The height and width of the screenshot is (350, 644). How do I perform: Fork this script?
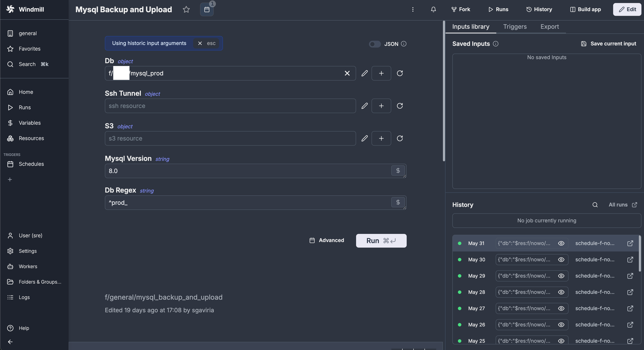[461, 10]
